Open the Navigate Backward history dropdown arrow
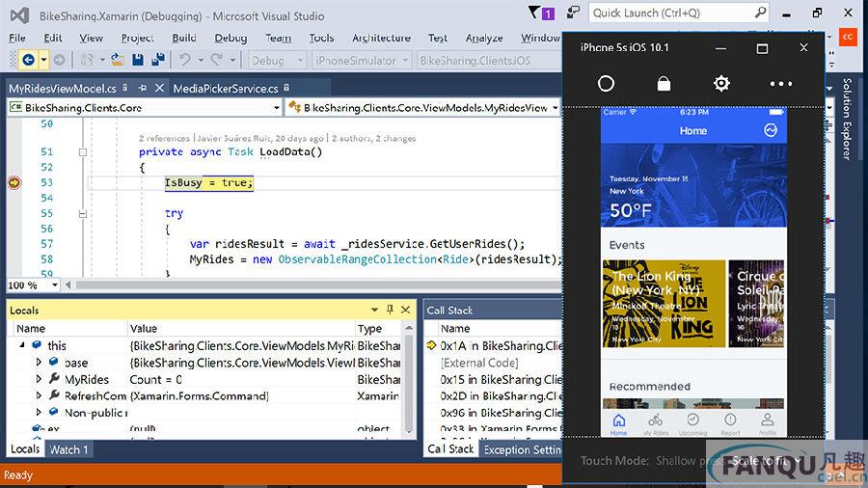Viewport: 868px width, 488px height. [43, 60]
